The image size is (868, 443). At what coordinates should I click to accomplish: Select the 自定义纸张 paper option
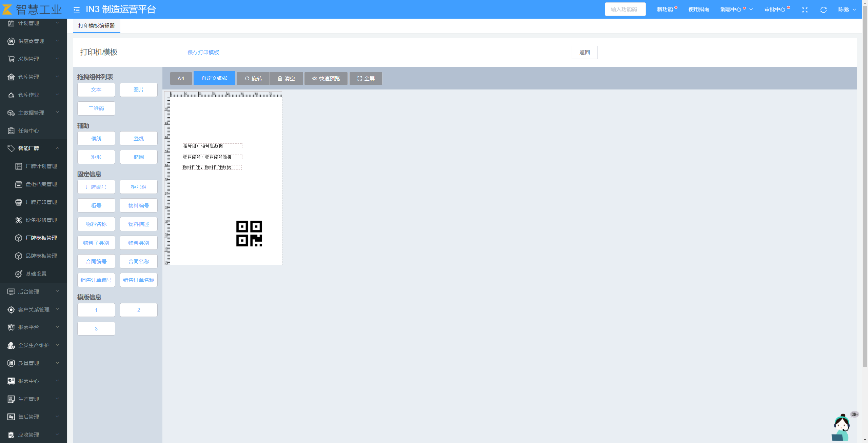click(214, 78)
